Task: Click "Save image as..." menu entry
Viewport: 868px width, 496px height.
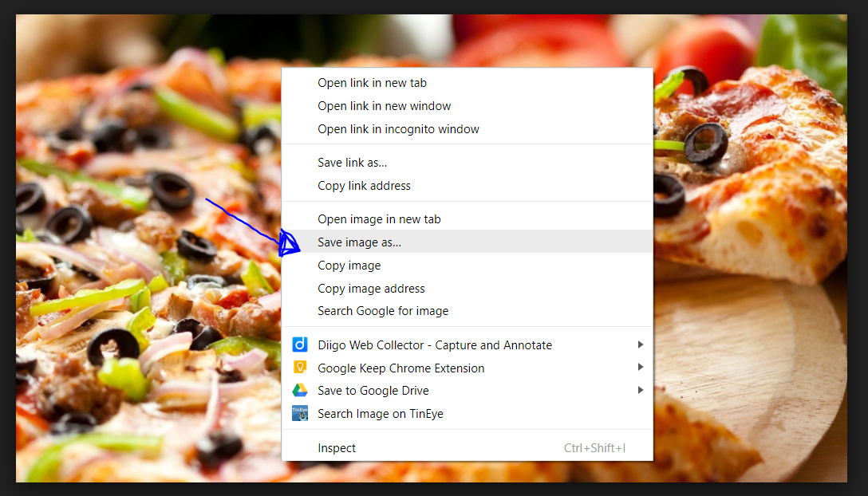Action: 468,242
